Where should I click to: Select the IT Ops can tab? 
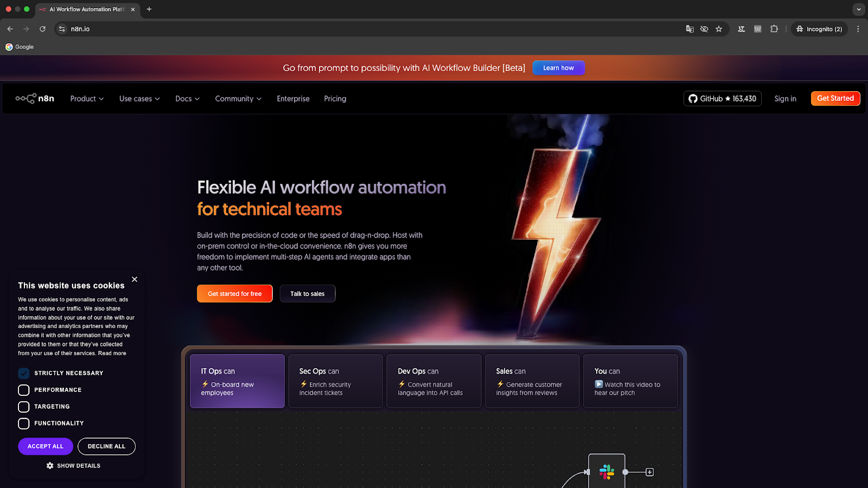[x=237, y=381]
